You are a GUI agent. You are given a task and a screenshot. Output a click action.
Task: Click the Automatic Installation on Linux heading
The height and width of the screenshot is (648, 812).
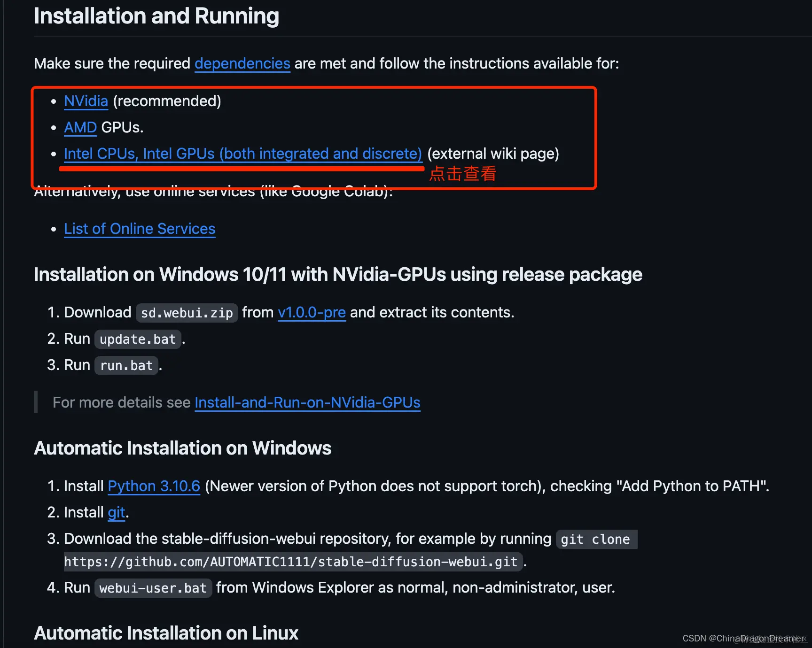[166, 633]
